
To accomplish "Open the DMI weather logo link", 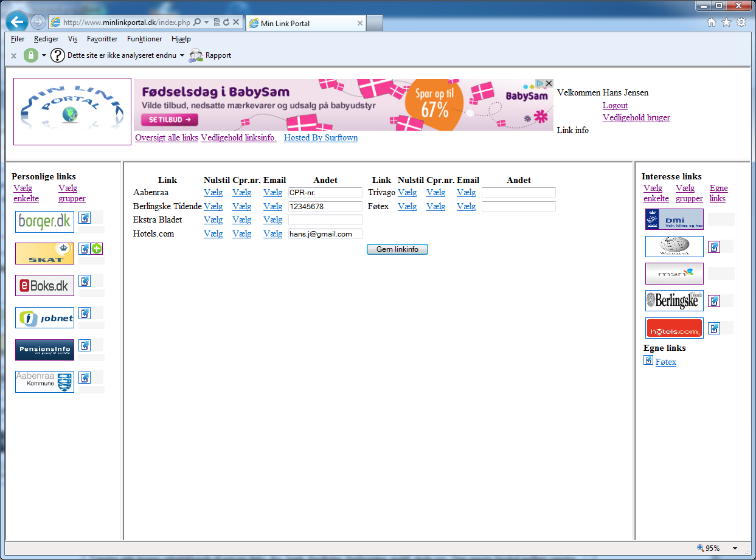I will coord(674,219).
